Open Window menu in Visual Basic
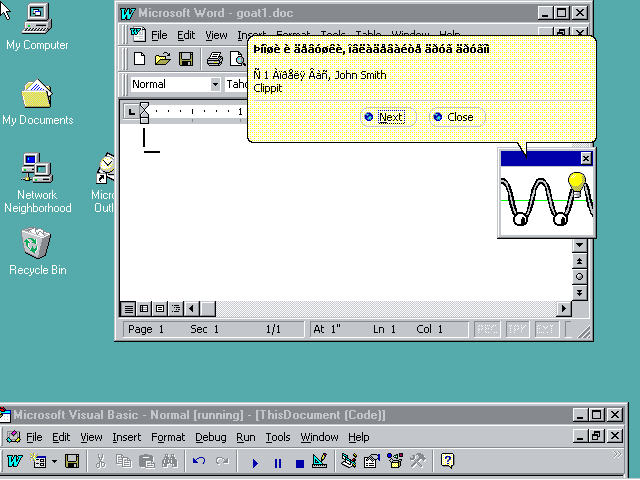Image resolution: width=640 pixels, height=480 pixels. pyautogui.click(x=319, y=438)
